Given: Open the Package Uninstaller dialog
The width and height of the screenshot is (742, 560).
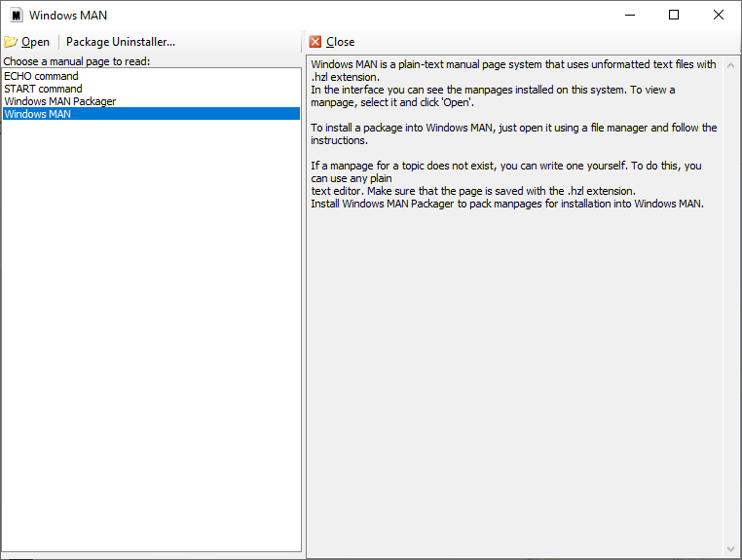Looking at the screenshot, I should [121, 42].
